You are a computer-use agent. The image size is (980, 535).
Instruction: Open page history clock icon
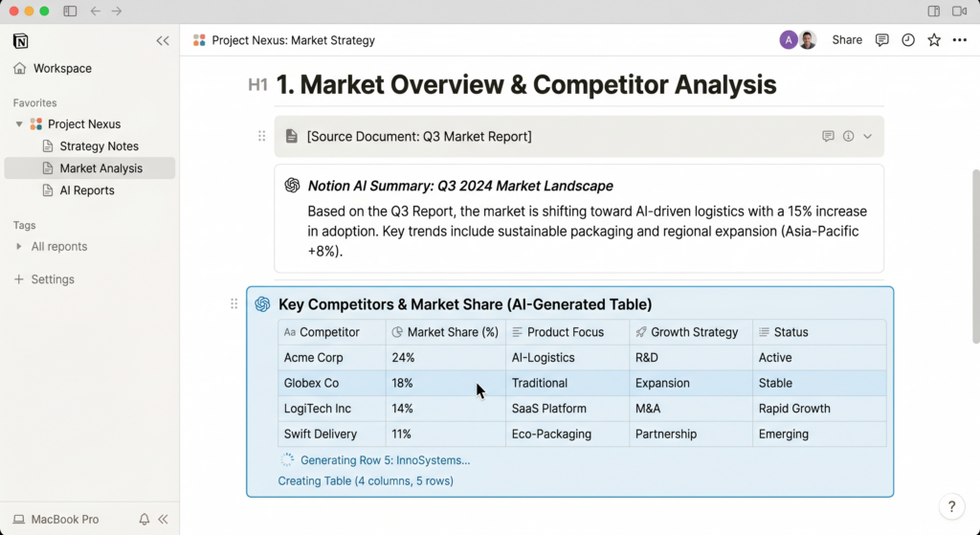[x=908, y=40]
